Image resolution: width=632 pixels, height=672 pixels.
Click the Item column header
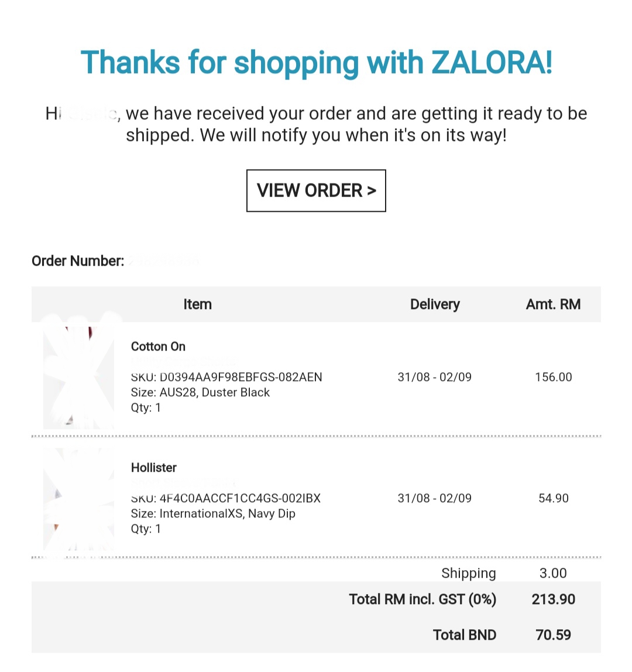pyautogui.click(x=197, y=304)
